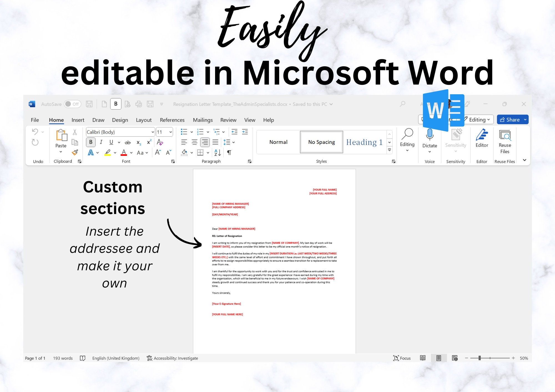Adjust the zoom slider at bottom right
The height and width of the screenshot is (392, 555).
480,358
